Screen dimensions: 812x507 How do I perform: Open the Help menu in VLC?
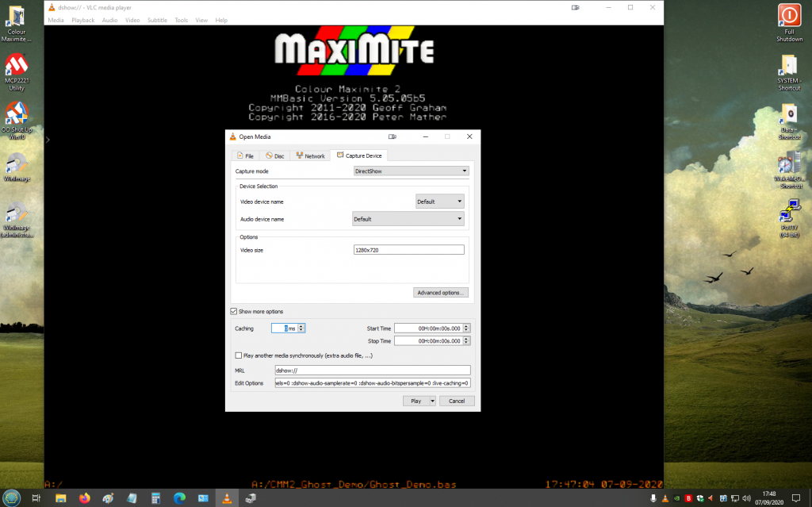[x=221, y=20]
